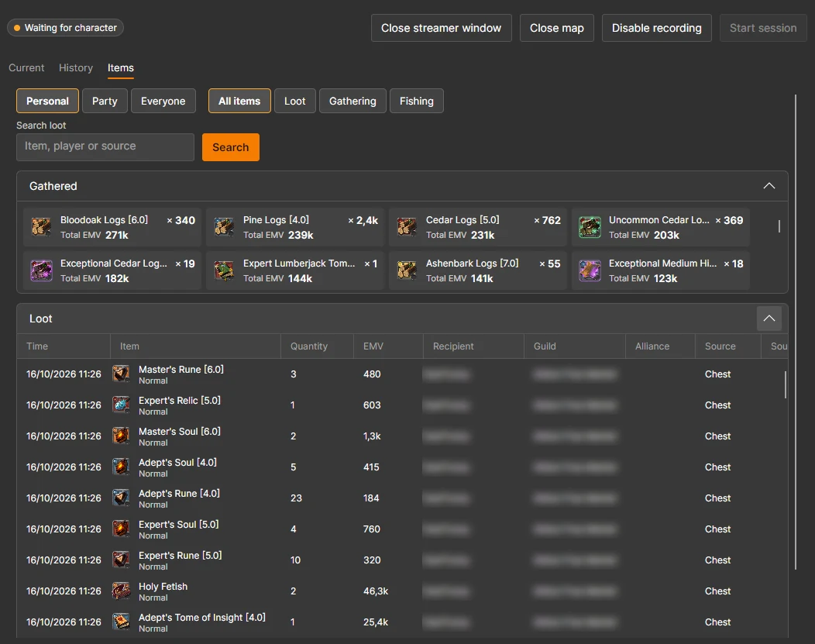Click the Expert's Relic [5.0] icon

[x=121, y=405]
